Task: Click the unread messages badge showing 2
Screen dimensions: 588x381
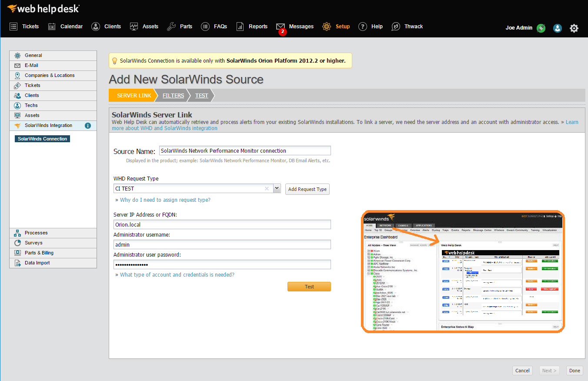Action: pos(282,32)
